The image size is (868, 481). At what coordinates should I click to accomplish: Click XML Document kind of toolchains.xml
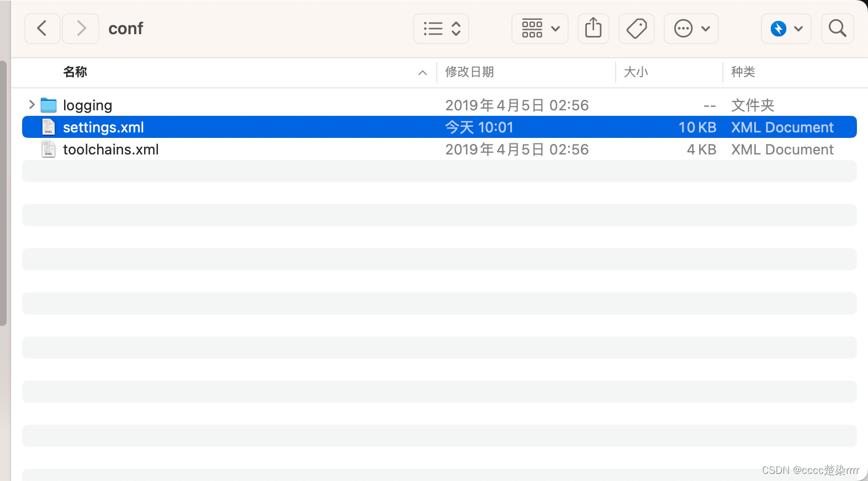[782, 149]
